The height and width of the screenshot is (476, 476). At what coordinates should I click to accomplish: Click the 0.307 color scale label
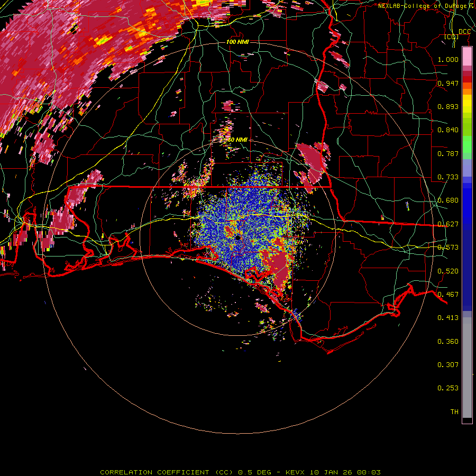coord(448,365)
